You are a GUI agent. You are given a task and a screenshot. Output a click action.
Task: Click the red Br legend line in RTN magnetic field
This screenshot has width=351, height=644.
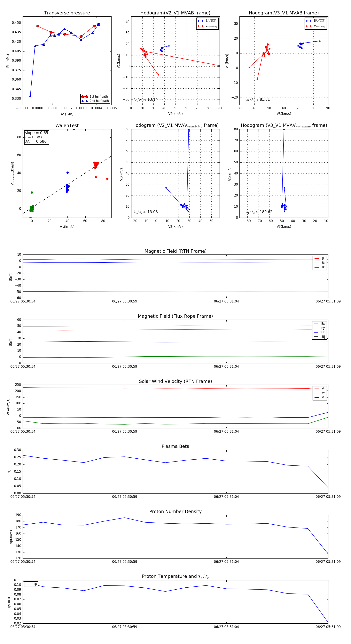[317, 259]
